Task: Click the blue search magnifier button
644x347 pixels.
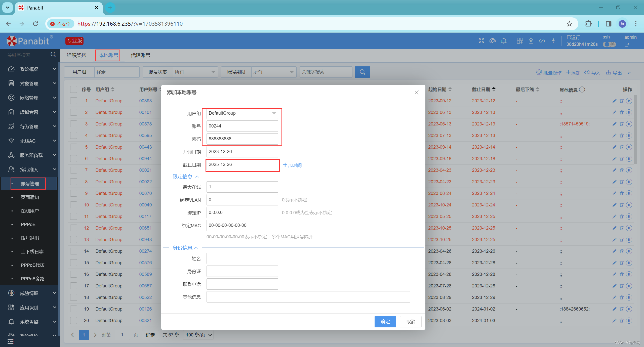Action: 362,72
